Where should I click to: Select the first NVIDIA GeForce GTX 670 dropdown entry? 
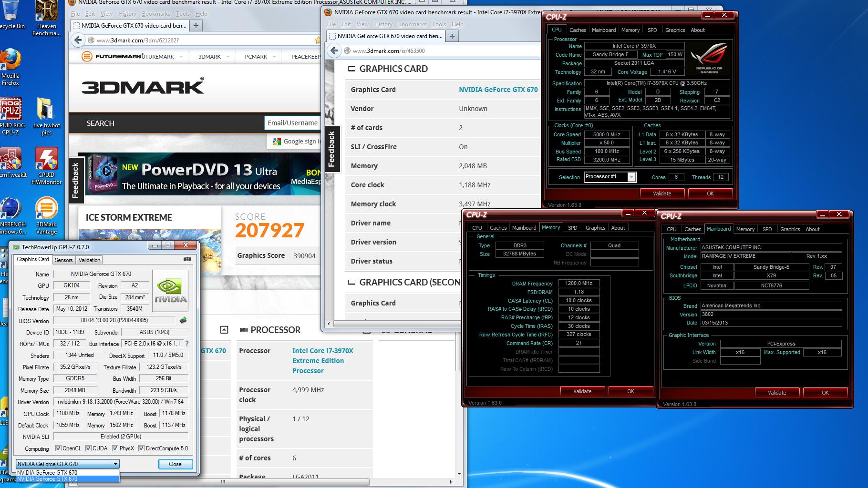point(67,472)
